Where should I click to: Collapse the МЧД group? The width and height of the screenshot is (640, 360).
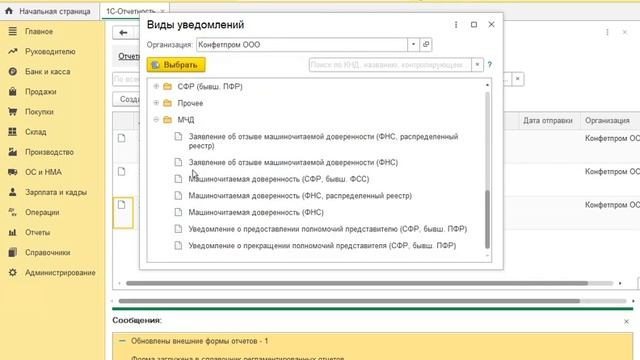click(x=156, y=120)
